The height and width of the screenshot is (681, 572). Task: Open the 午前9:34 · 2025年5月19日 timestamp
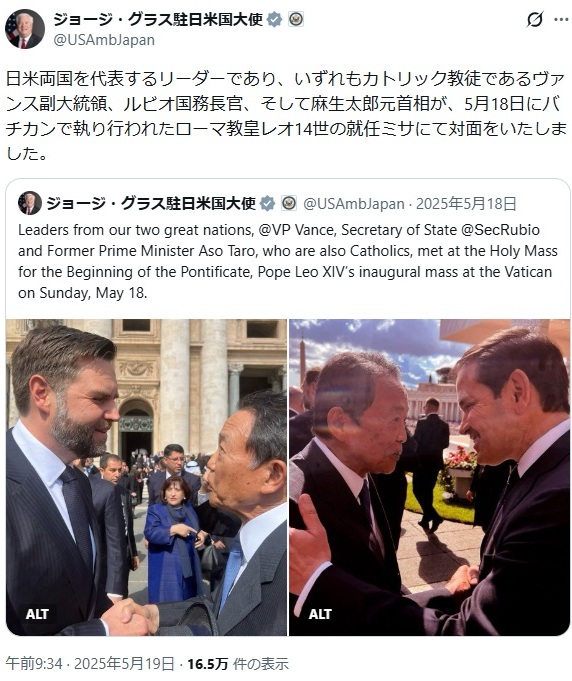(x=90, y=664)
